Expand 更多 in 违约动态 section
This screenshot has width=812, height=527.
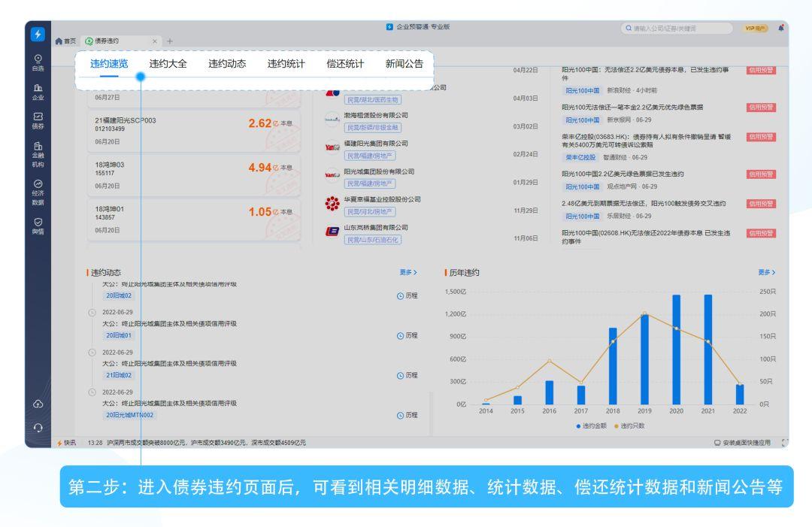[408, 272]
